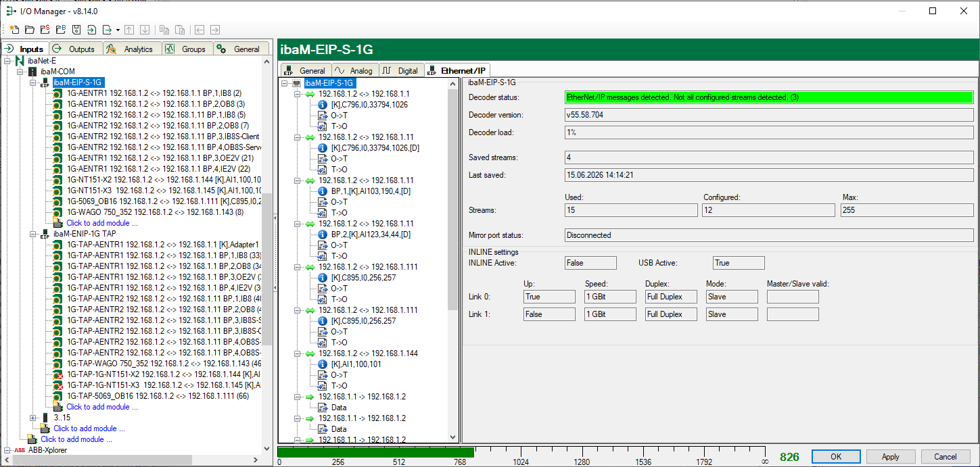The image size is (980, 467).
Task: Click add module link under ibaM-ENIP-1G TAP
Action: 101,407
